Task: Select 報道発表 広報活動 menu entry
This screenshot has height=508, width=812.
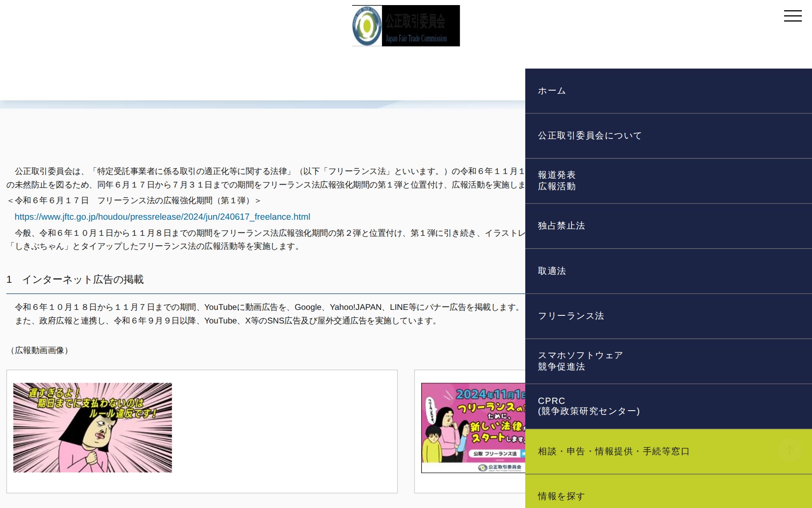Action: [x=557, y=181]
